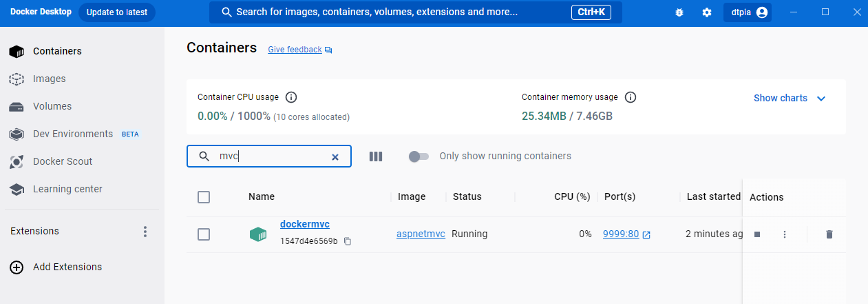Select the dockermvc container checkbox

204,234
